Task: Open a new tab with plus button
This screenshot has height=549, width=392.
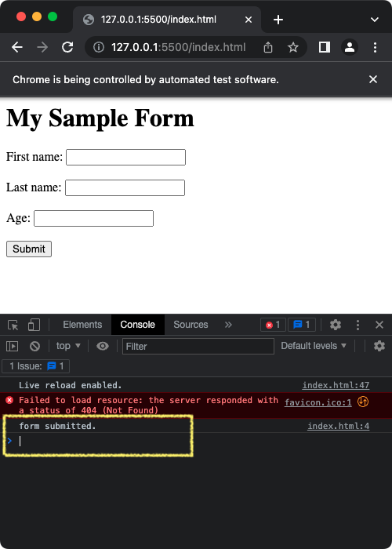Action: 278,20
